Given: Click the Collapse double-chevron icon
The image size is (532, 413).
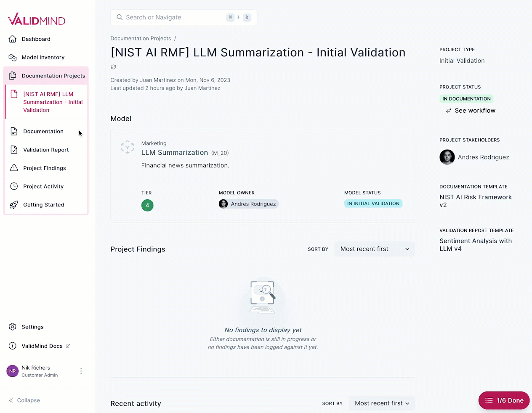Looking at the screenshot, I should (11, 400).
